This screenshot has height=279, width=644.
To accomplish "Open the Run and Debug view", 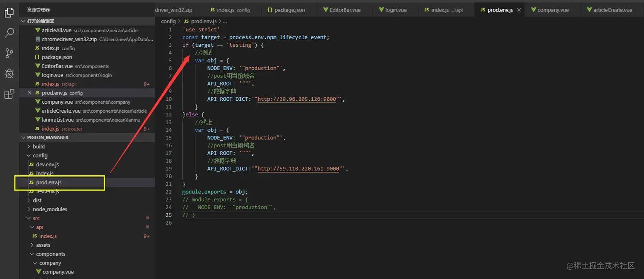I will pyautogui.click(x=9, y=74).
